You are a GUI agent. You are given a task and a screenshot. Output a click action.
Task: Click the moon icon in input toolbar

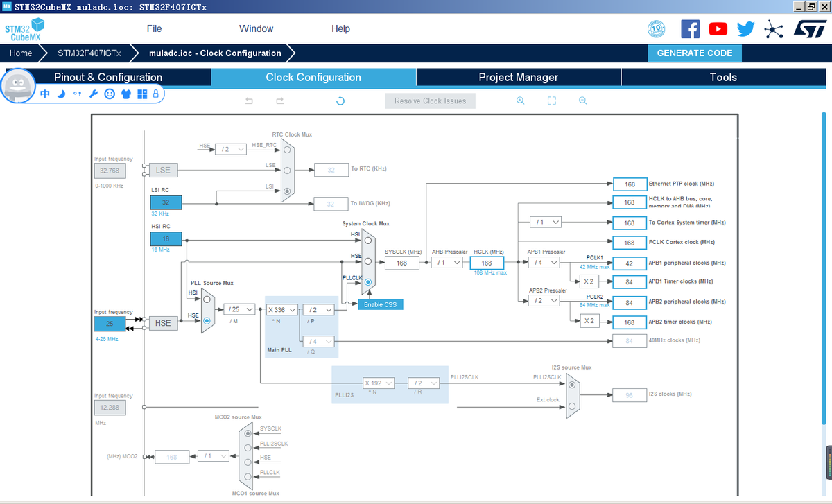(61, 94)
